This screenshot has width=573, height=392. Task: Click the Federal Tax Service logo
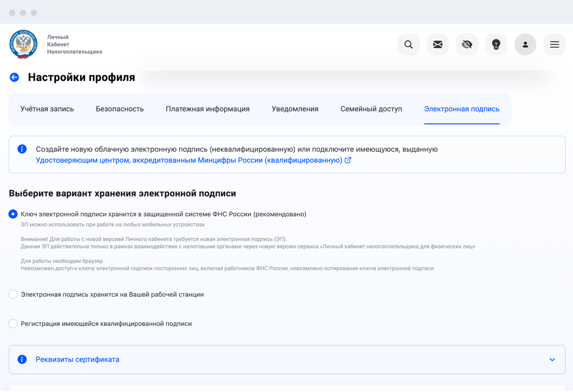click(x=23, y=44)
